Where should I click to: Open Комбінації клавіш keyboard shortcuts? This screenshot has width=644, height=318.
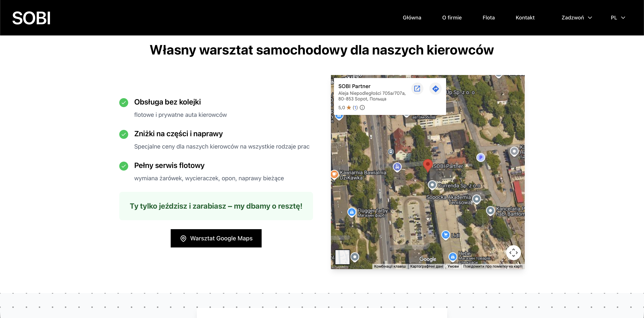[x=390, y=266]
